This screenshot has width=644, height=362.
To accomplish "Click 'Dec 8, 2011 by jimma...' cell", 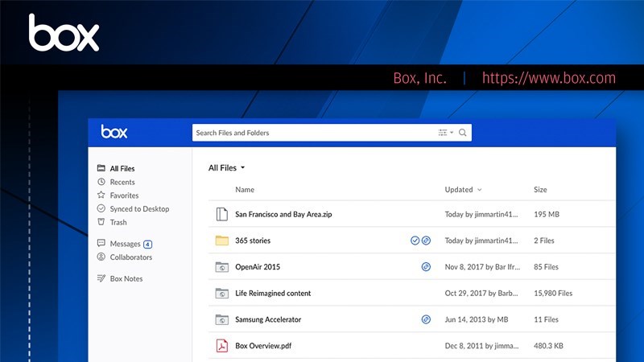I will [x=481, y=346].
